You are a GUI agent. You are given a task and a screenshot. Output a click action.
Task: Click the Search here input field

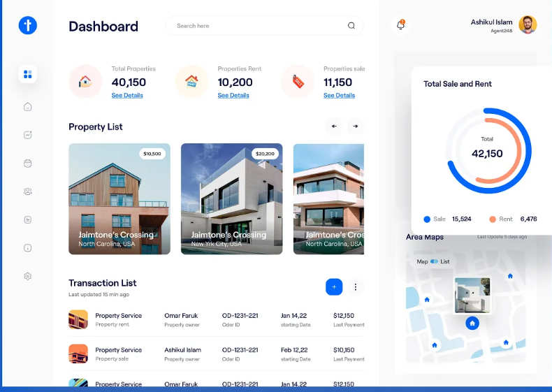coord(265,25)
